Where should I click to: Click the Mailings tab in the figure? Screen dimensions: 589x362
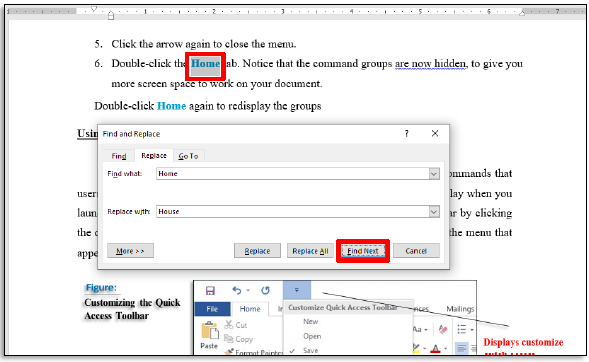460,309
